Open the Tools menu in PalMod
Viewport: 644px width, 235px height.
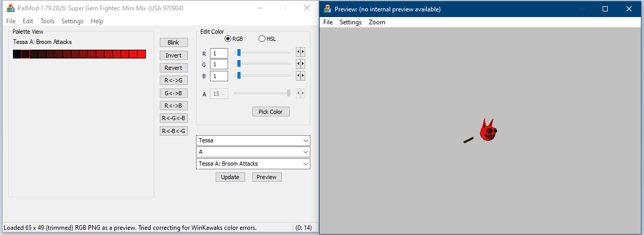point(47,21)
